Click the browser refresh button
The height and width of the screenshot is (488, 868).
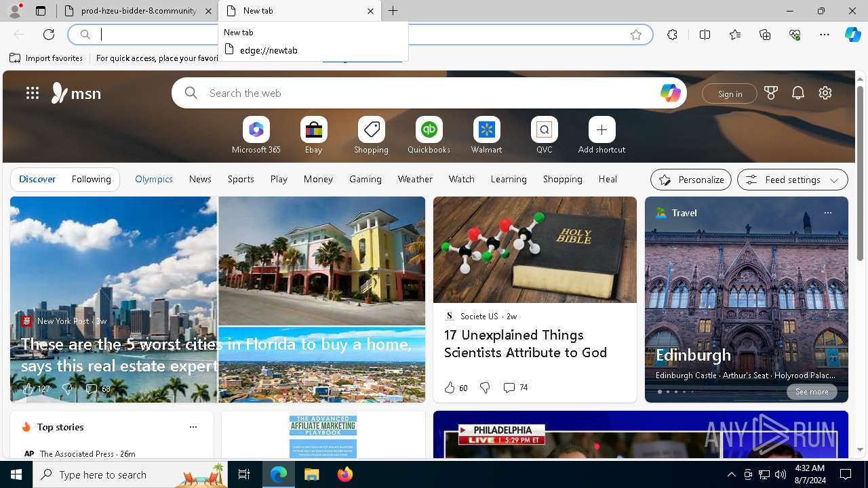coord(49,35)
